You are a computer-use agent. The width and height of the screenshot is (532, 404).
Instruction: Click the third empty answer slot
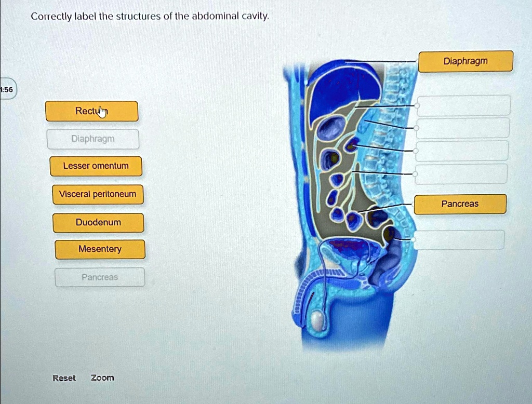point(462,151)
